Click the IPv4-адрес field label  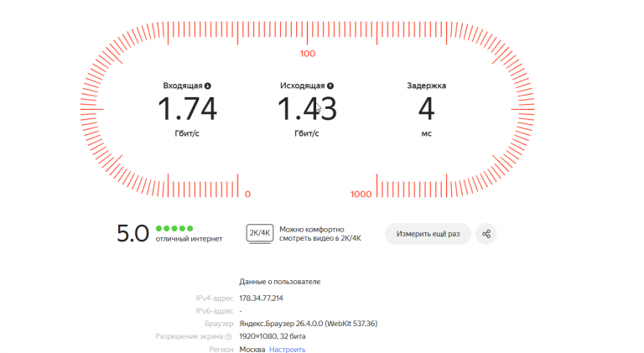(215, 298)
